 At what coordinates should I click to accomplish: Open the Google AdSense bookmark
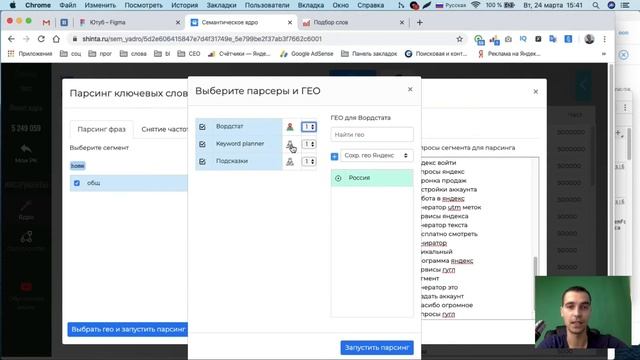307,53
